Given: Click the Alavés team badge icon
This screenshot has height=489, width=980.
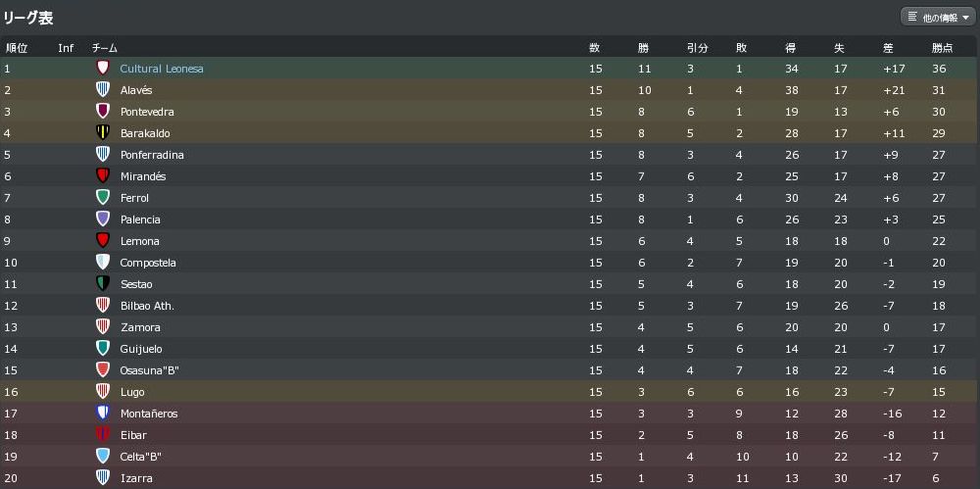Looking at the screenshot, I should [103, 90].
